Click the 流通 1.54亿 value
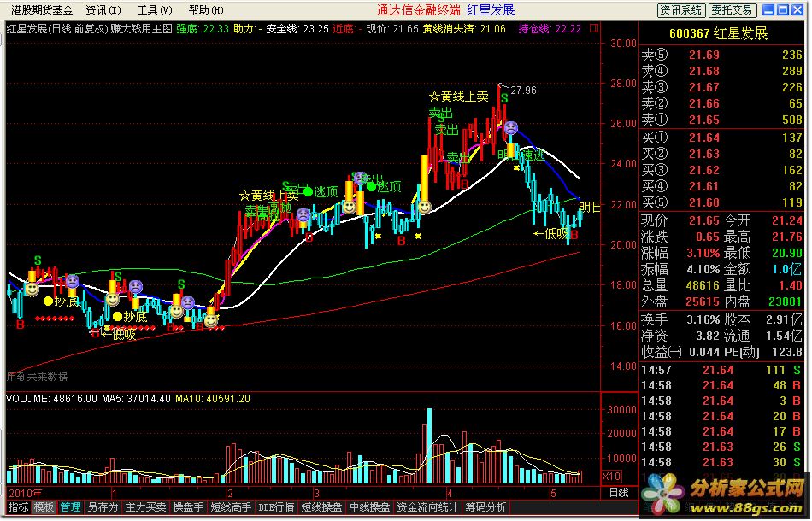Viewport: 812px width, 521px height. coord(785,336)
